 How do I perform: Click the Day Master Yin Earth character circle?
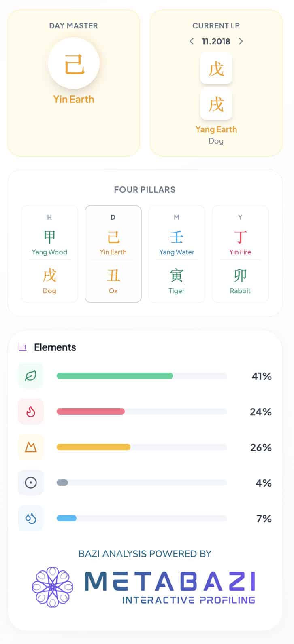click(74, 64)
